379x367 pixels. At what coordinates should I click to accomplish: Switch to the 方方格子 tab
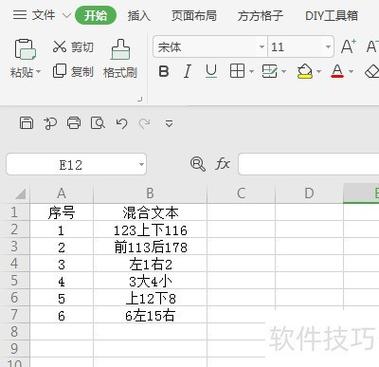click(260, 16)
